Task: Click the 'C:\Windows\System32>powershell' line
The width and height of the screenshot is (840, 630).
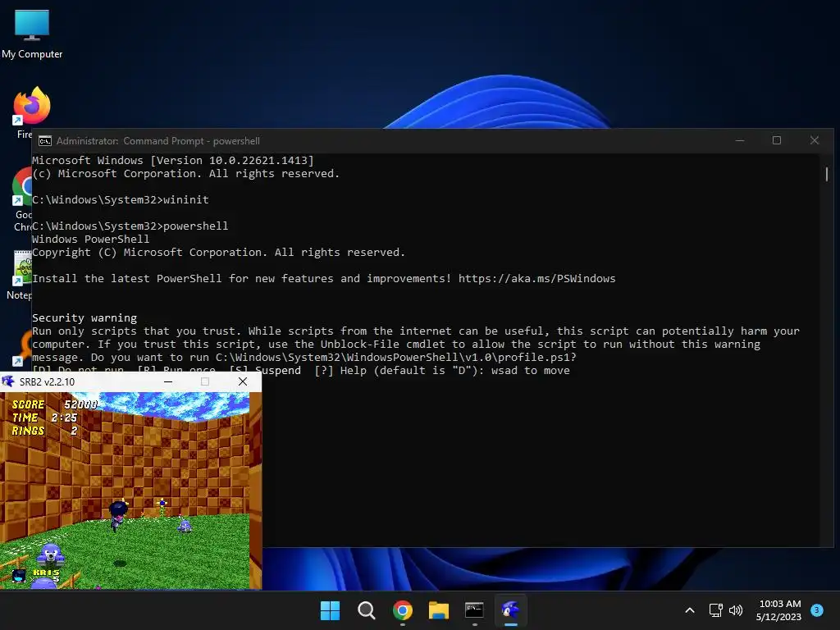Action: click(130, 226)
